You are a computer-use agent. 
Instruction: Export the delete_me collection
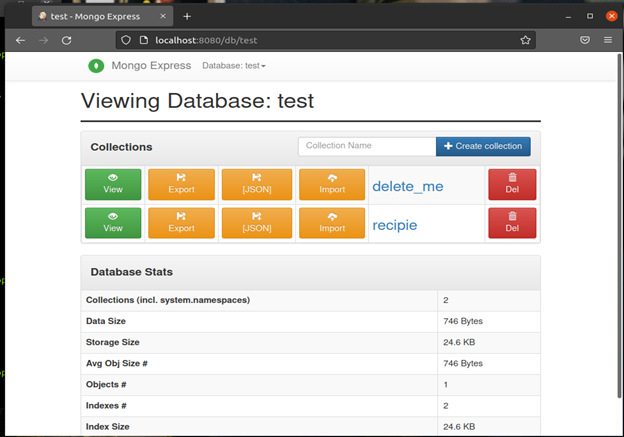(181, 184)
